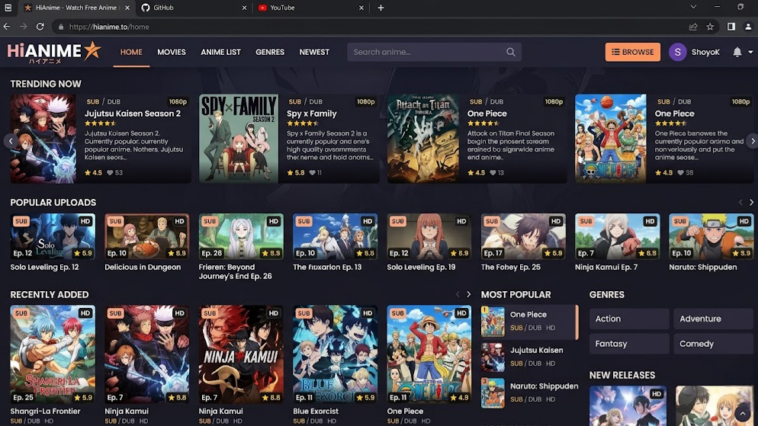Open Jujutsu Kaisen Season 2 title

click(132, 114)
